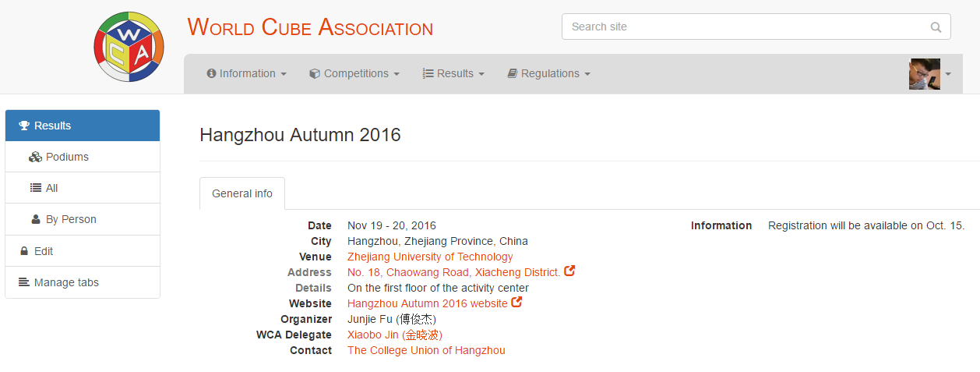The width and height of the screenshot is (980, 372).
Task: Click the cubes icon next to Podiums
Action: pos(35,157)
